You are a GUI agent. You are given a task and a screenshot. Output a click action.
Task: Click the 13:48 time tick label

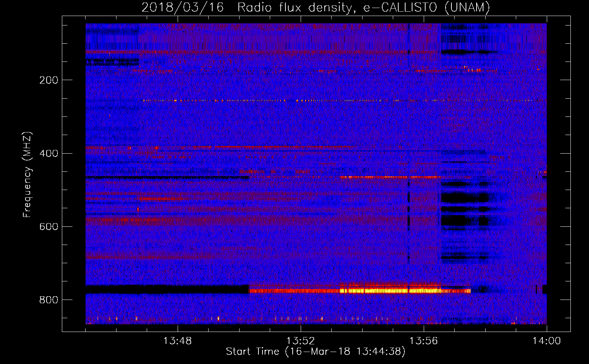pyautogui.click(x=177, y=341)
